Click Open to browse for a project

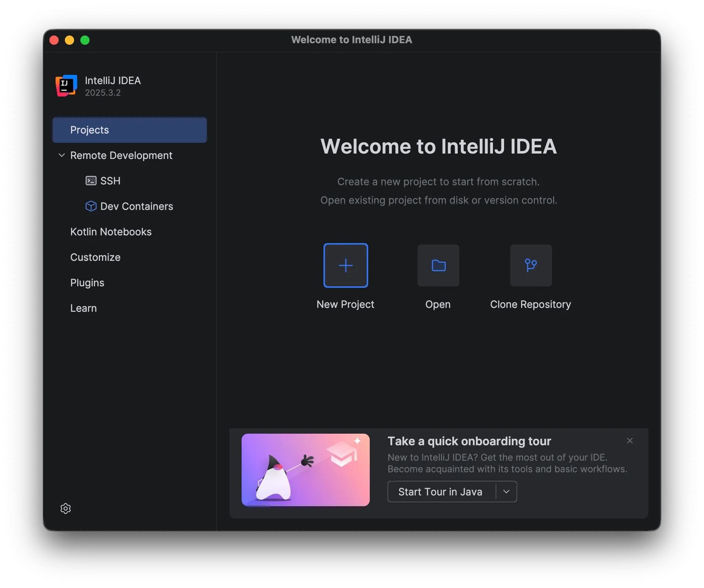click(x=438, y=265)
